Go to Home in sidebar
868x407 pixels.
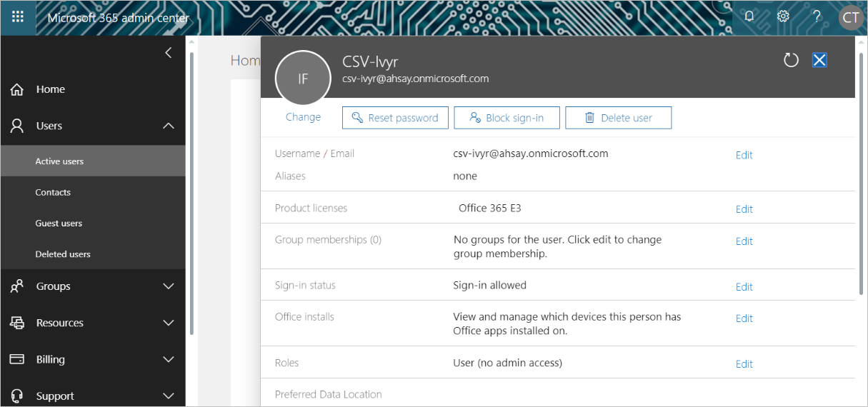coord(50,89)
